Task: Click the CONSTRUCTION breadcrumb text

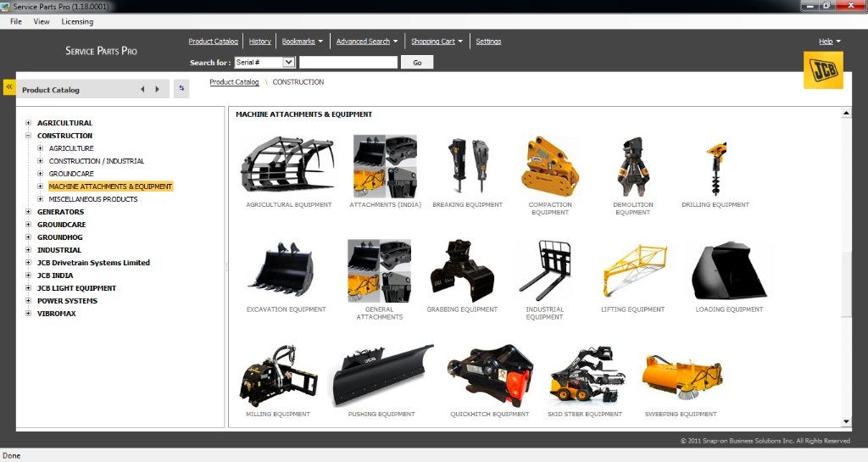Action: coord(298,82)
